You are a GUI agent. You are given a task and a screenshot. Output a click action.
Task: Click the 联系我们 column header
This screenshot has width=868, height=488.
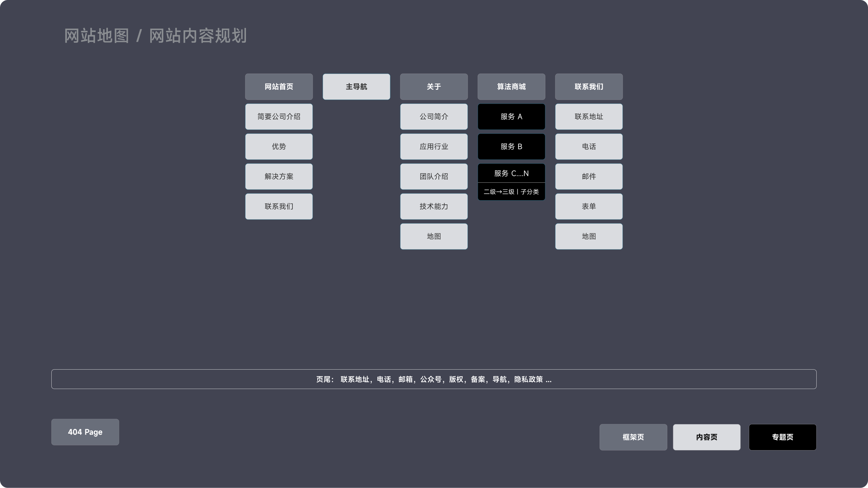(589, 87)
